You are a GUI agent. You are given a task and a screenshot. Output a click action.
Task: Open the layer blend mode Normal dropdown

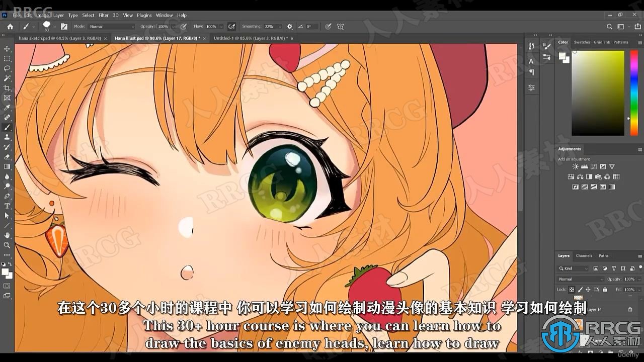[581, 279]
